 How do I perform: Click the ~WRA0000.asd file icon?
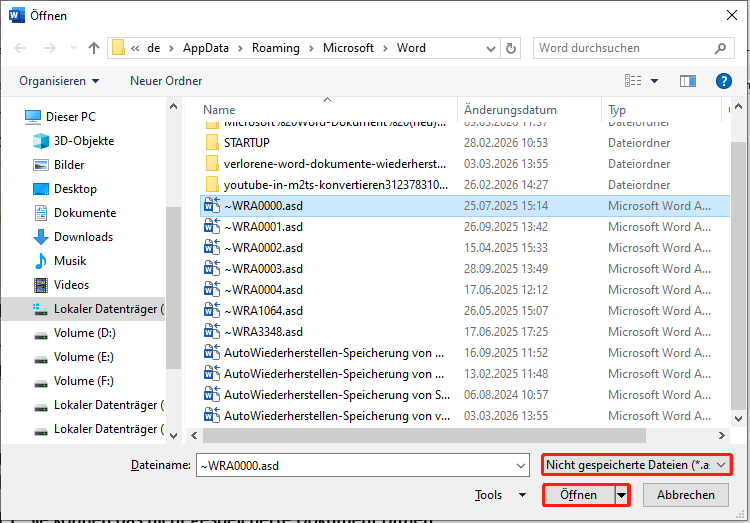coord(212,205)
